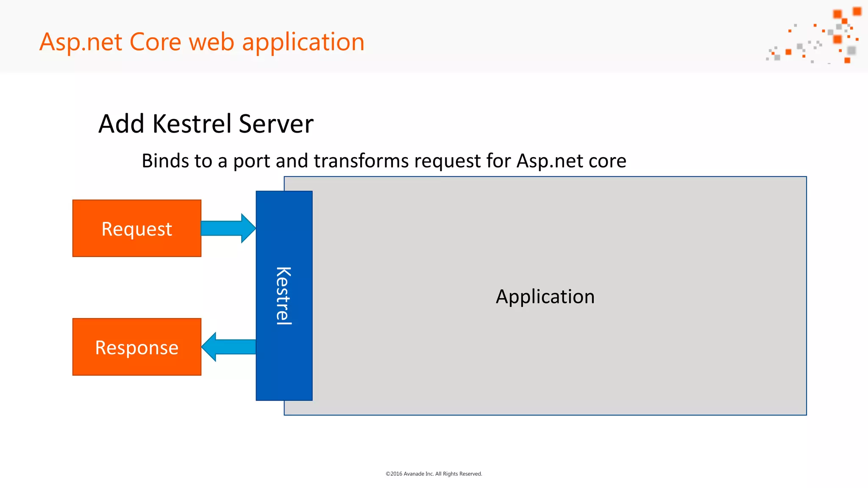Click the topmost orange square in corner logo
Screen dimensions: 868x488
(x=857, y=11)
